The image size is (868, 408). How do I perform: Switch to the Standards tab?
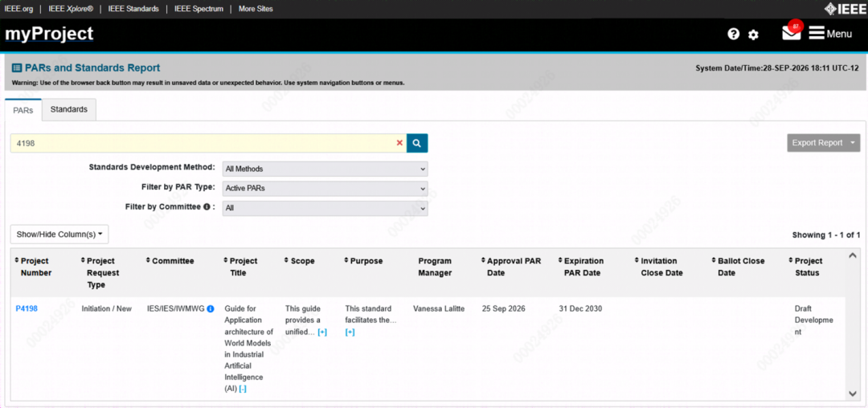click(68, 109)
